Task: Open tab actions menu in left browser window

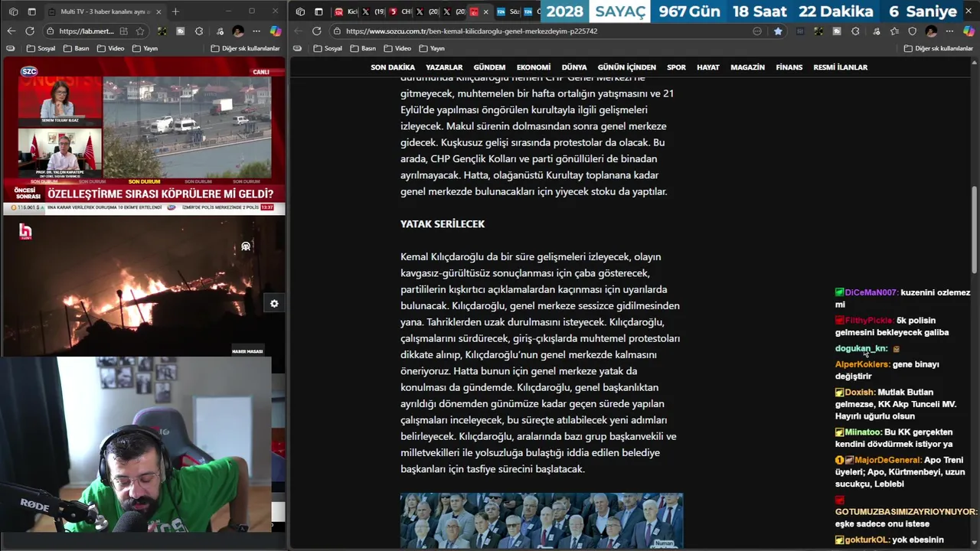Action: tap(31, 11)
